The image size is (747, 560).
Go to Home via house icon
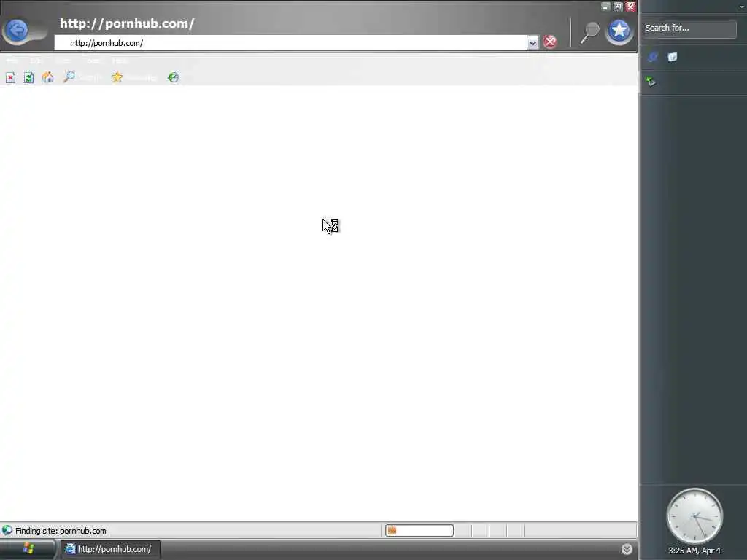pos(48,77)
